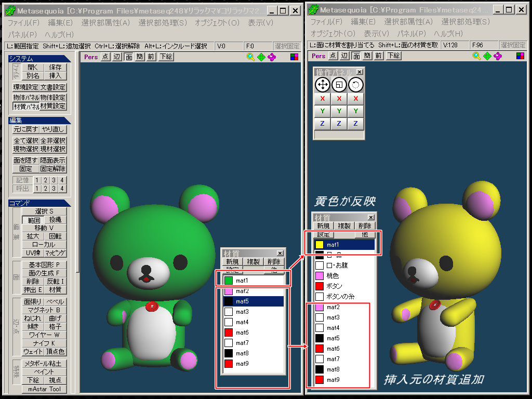Click the 開く button in system panel

[33, 67]
